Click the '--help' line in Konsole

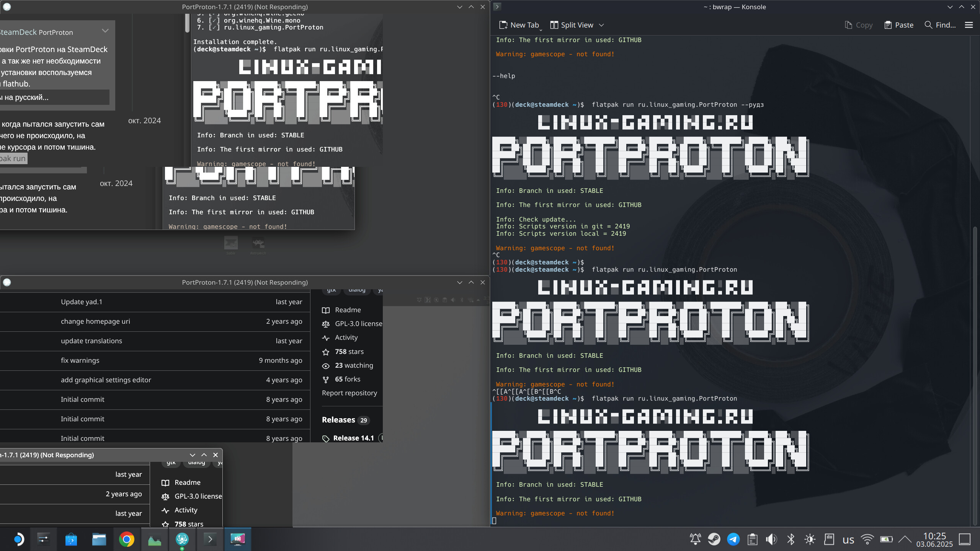pyautogui.click(x=504, y=76)
